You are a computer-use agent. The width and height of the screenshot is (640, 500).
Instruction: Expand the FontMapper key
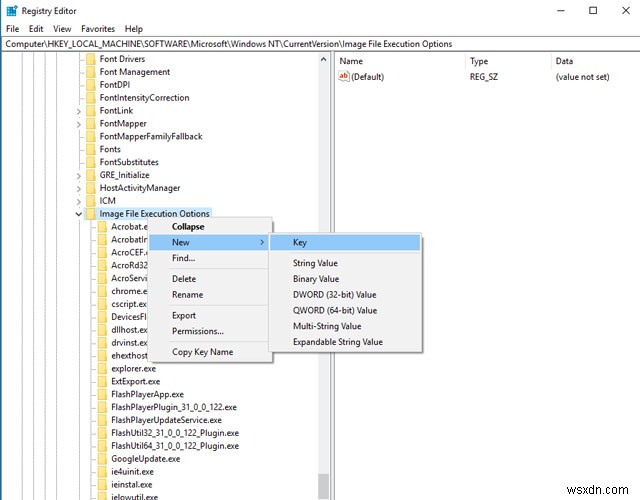(x=79, y=124)
